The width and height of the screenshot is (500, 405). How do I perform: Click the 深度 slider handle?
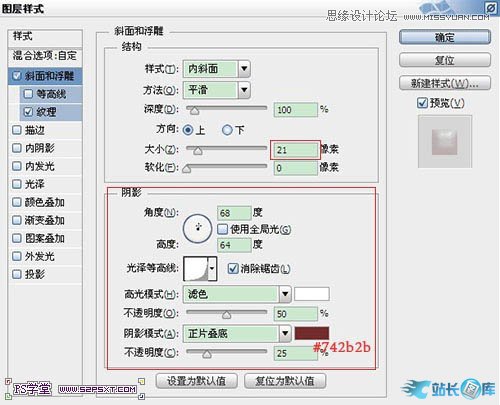[194, 111]
